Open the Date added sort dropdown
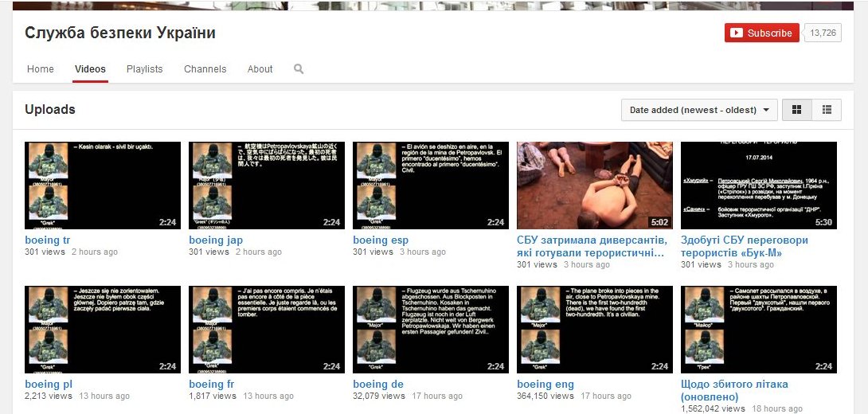Viewport: 868px width, 414px height. [x=699, y=110]
